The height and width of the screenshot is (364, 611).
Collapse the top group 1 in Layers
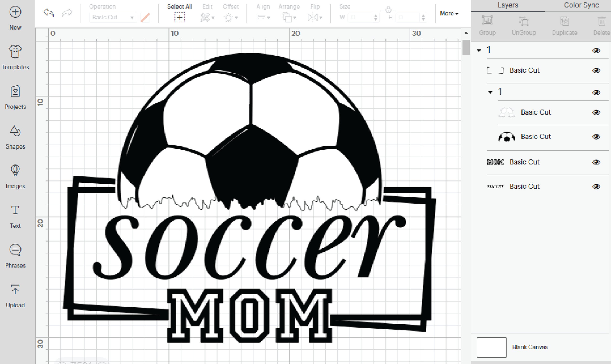coord(478,50)
